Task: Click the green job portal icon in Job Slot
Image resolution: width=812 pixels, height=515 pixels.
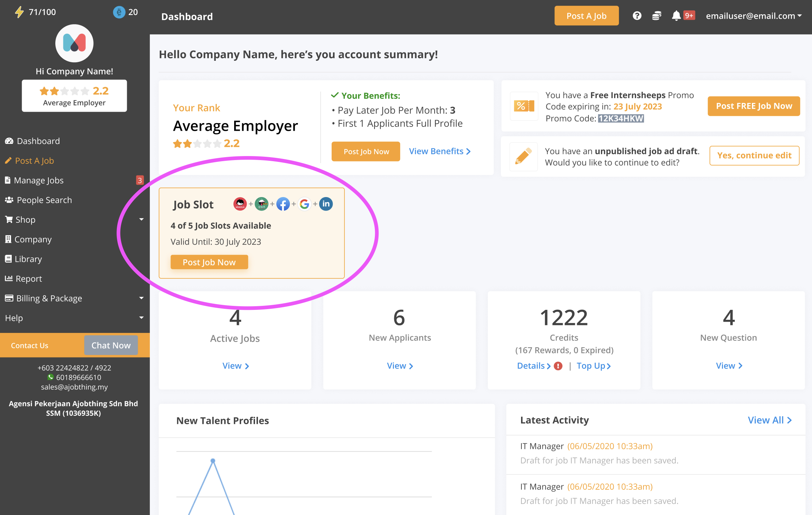Action: click(261, 204)
